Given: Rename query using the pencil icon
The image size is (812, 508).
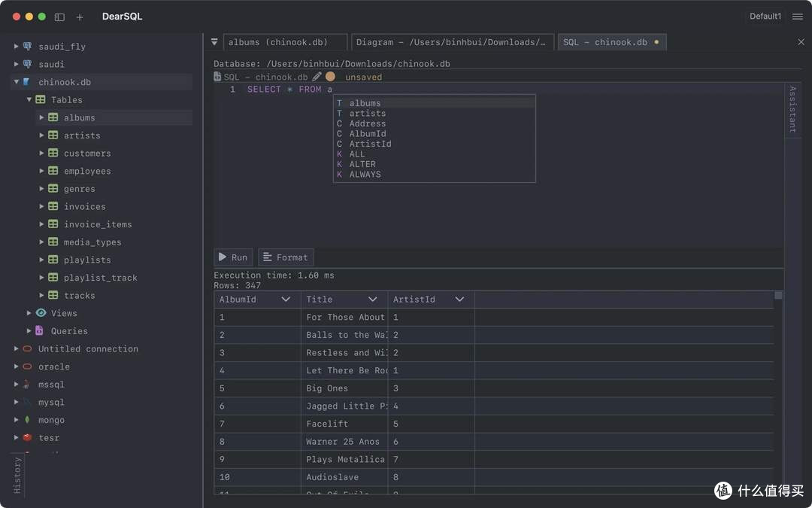Looking at the screenshot, I should 317,77.
